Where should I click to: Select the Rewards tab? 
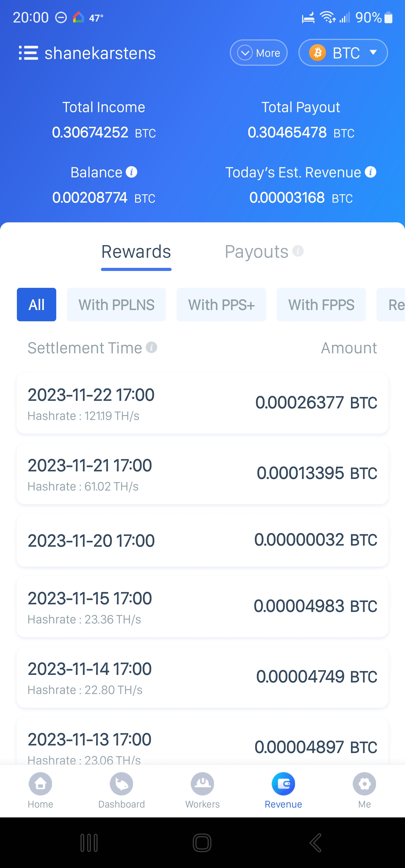[136, 252]
